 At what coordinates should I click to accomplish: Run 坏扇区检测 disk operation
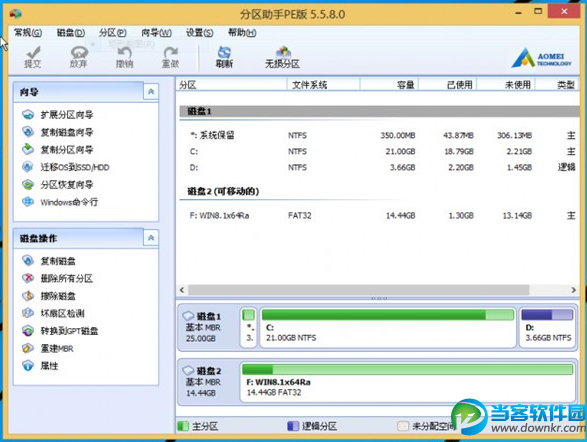tap(63, 313)
